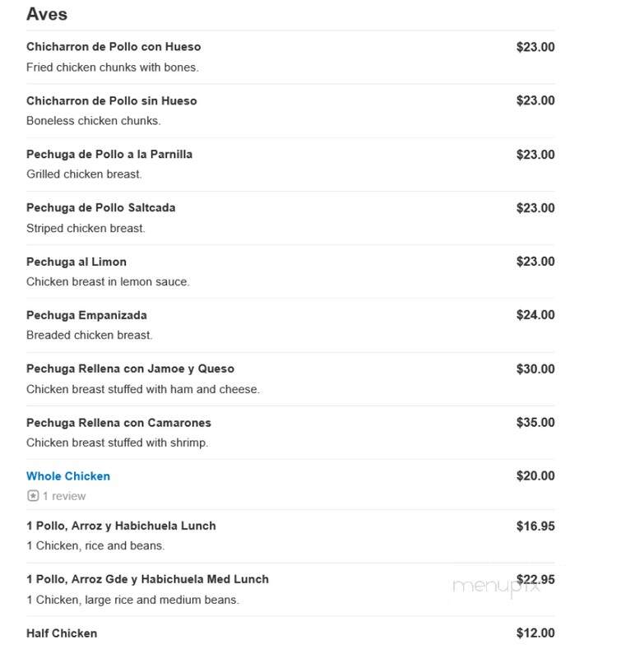Click Pechuga de Pollo Saltcada title
Screen dimensions: 644x654
coord(100,207)
